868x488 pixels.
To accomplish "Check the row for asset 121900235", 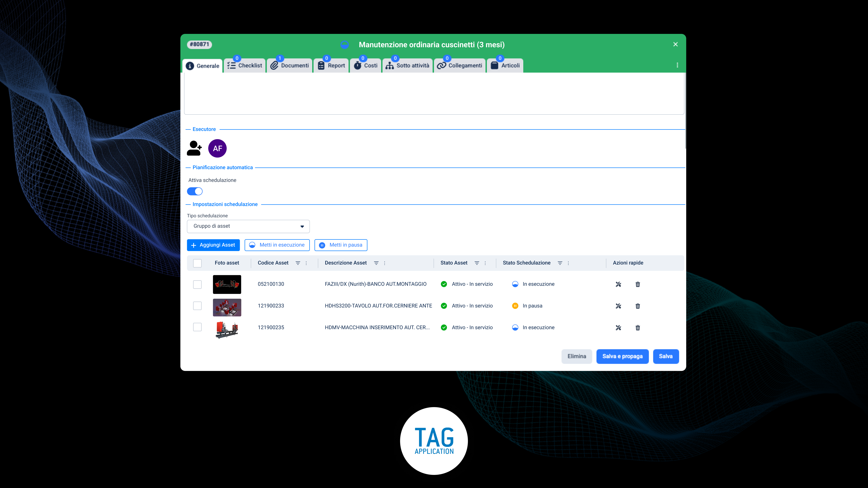I will click(x=197, y=327).
